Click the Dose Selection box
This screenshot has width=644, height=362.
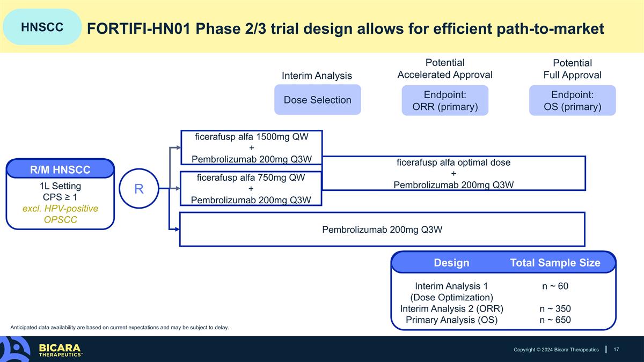(317, 100)
